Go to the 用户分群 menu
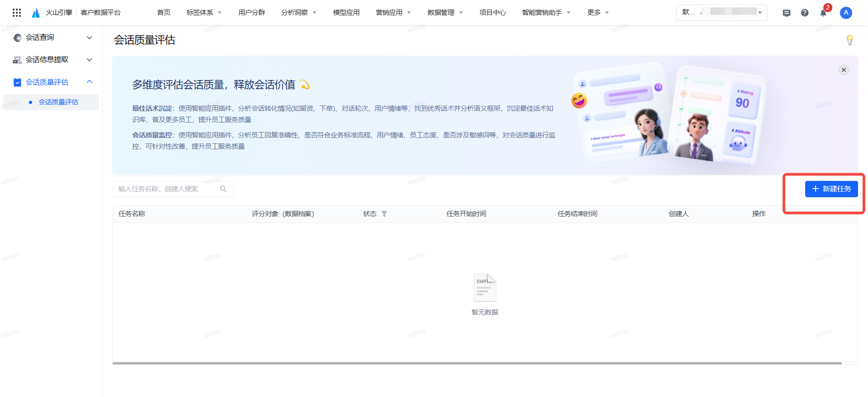Screen dimensions: 868x397 tap(251, 13)
